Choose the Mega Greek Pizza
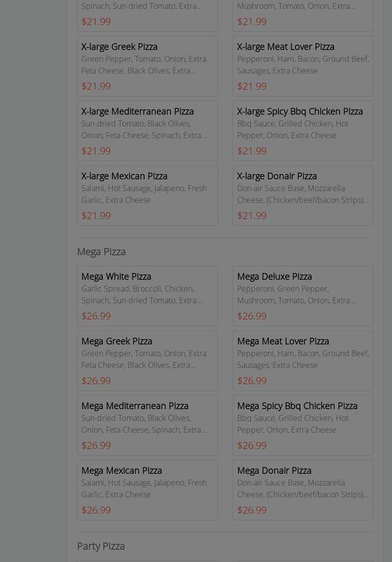392x562 pixels. point(147,361)
